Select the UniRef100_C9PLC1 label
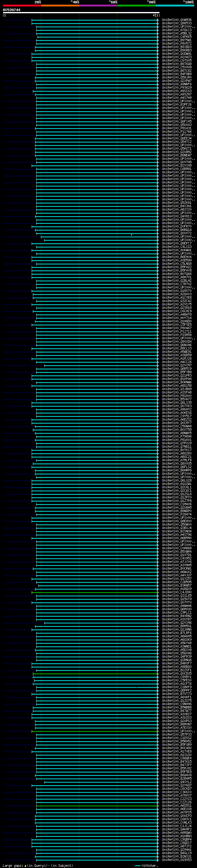197x868 pixels. pyautogui.click(x=176, y=612)
